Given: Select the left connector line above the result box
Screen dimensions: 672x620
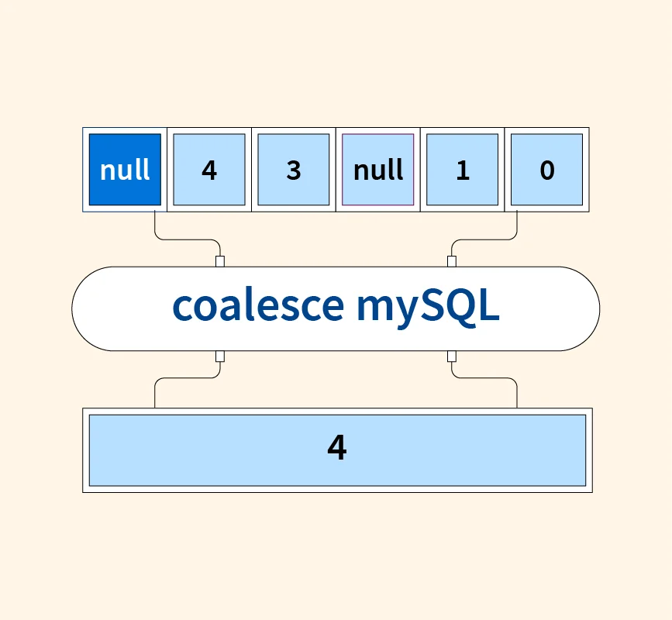Looking at the screenshot, I should (156, 393).
